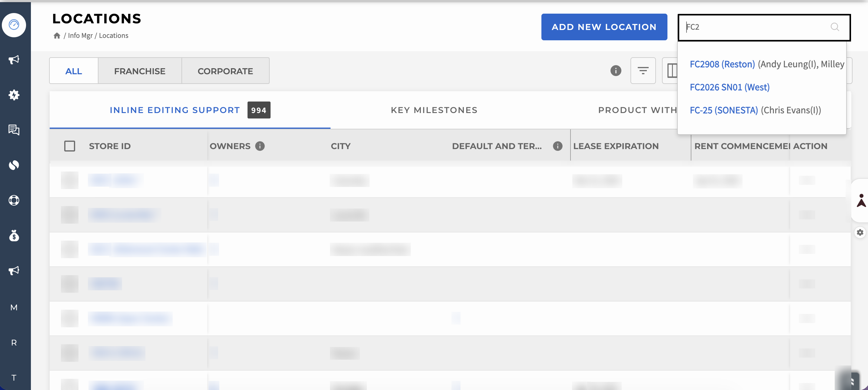Open the small settings gear on right edge
Image resolution: width=868 pixels, height=390 pixels.
tap(860, 232)
